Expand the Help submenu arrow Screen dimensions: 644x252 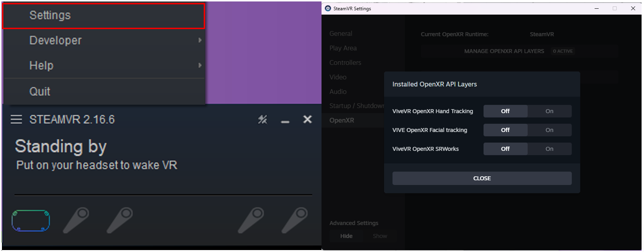click(200, 65)
